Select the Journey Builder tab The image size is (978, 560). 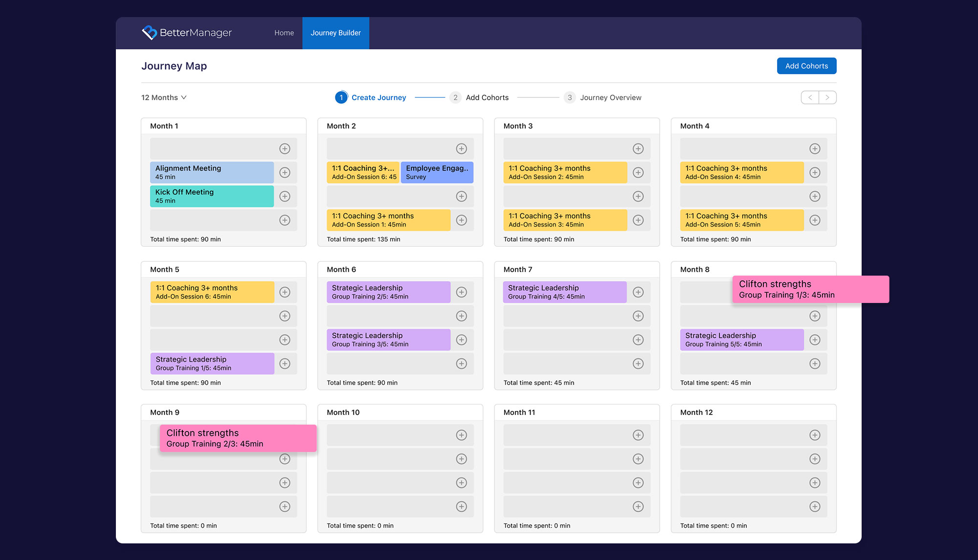tap(335, 33)
